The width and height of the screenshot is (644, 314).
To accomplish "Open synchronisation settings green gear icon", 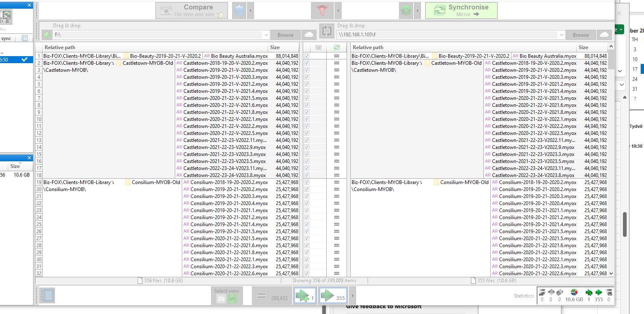I will click(x=406, y=11).
